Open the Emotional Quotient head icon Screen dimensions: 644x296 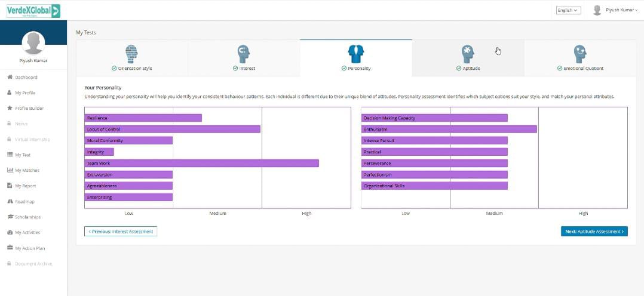point(579,54)
